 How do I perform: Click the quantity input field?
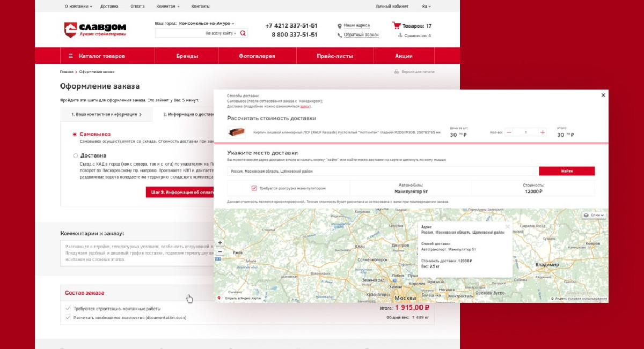[525, 132]
